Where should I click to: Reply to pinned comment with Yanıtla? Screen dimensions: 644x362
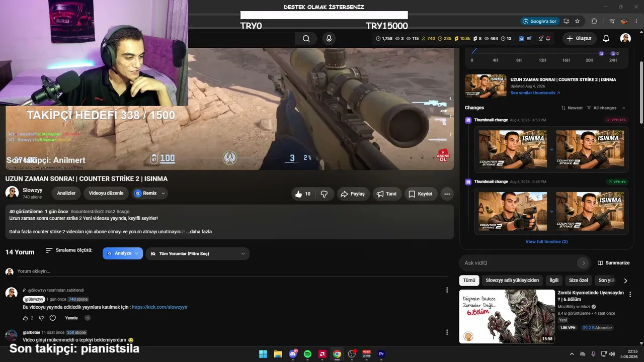coord(71,318)
